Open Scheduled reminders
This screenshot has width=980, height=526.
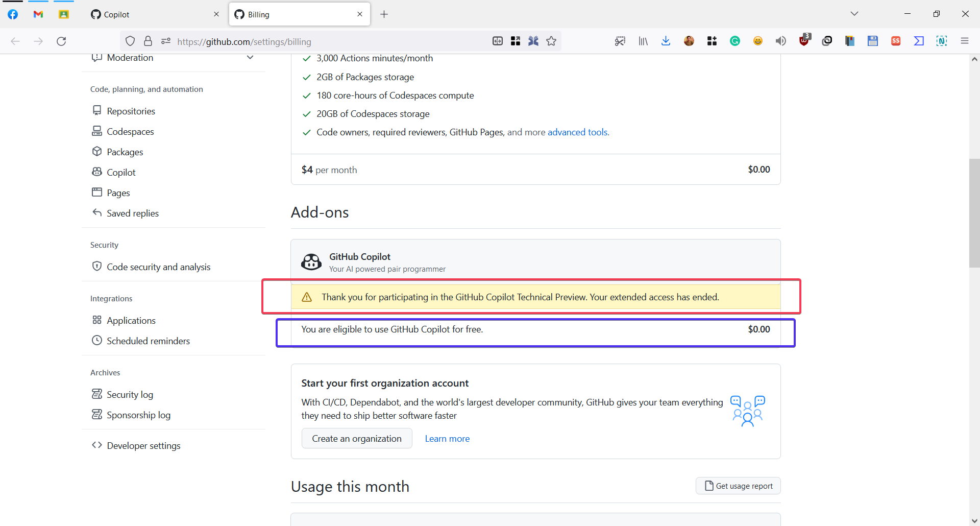[x=148, y=341]
